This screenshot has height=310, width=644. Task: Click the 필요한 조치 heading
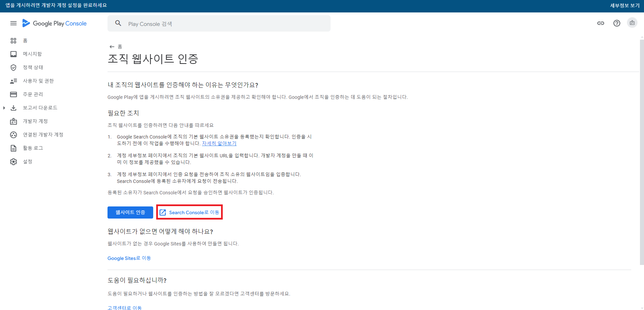(x=123, y=113)
